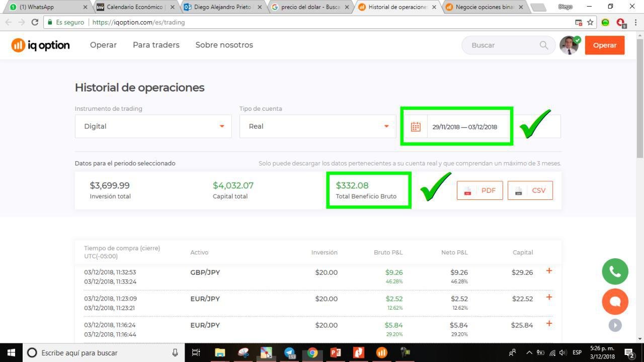Open File Explorer from the taskbar
The width and height of the screenshot is (644, 362).
coord(220,352)
